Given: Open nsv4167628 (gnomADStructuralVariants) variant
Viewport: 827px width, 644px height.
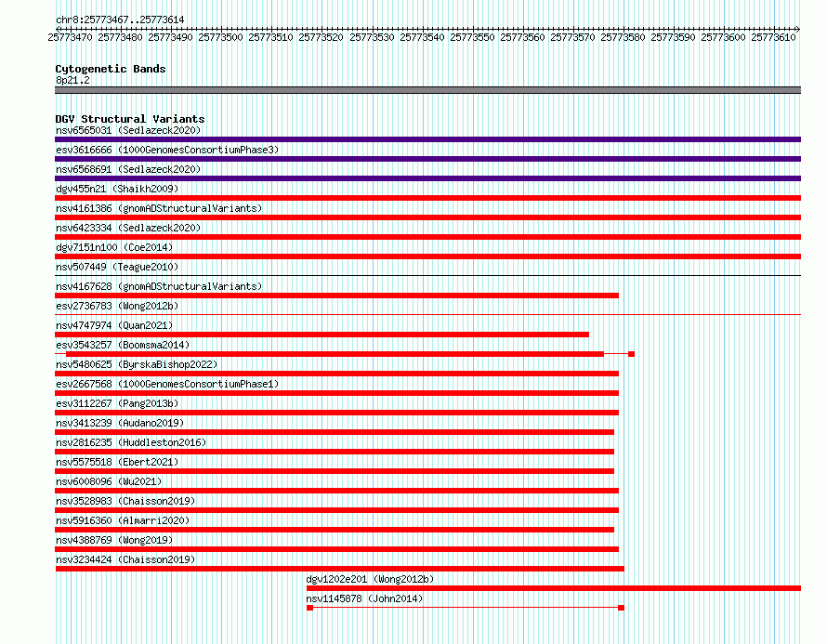Looking at the screenshot, I should click(159, 286).
